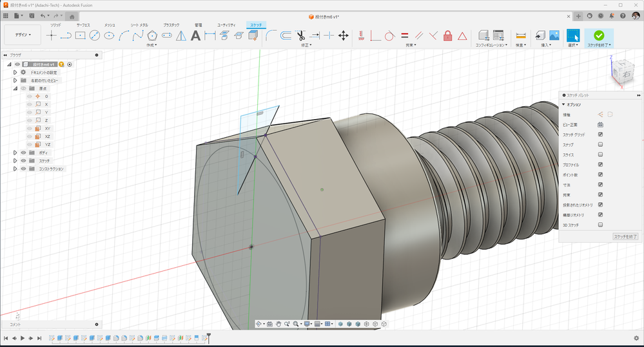Select the Move/Copy arrows tool
The image size is (644, 347).
pyautogui.click(x=344, y=35)
